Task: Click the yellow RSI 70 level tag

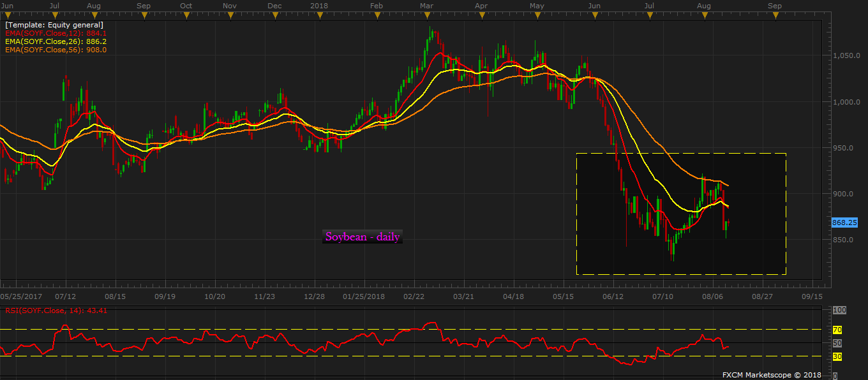Action: (837, 330)
